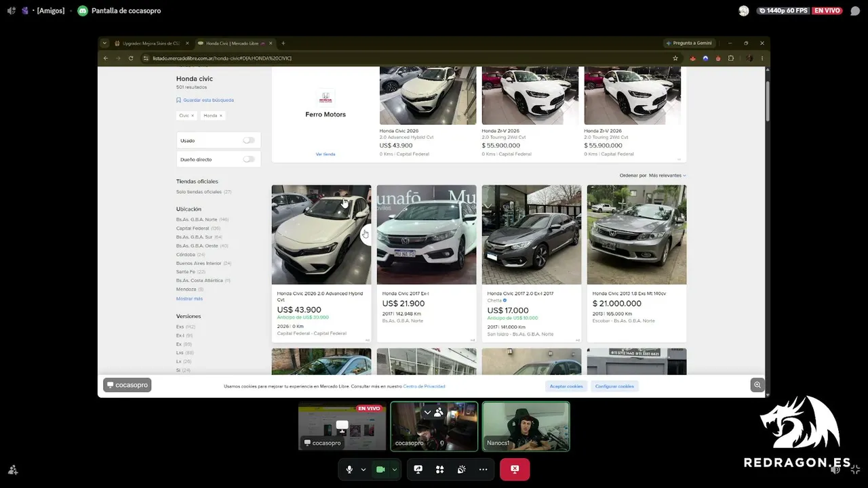The width and height of the screenshot is (868, 488).
Task: Open the Honda Civic 2017 2.0 Ex-l US$ 17.000 photo
Action: coord(532,235)
